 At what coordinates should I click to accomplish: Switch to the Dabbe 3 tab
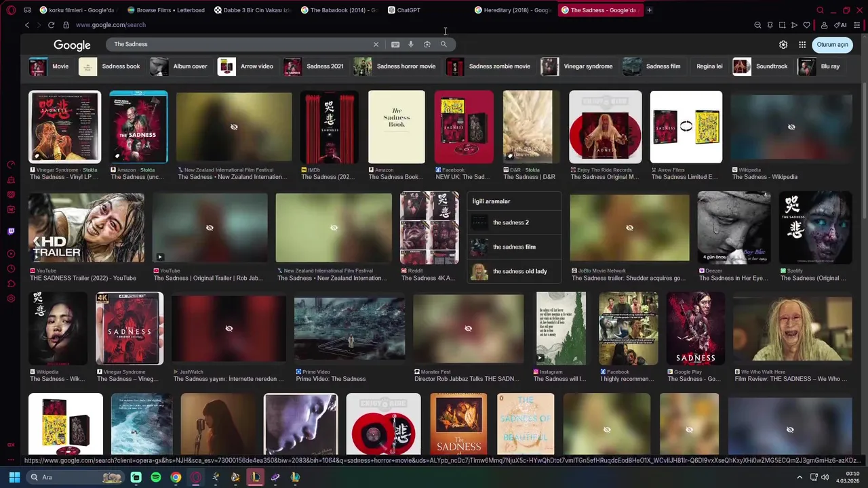(253, 10)
